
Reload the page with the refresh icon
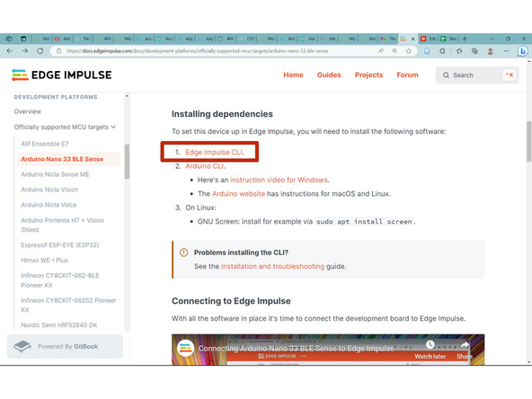pyautogui.click(x=40, y=51)
